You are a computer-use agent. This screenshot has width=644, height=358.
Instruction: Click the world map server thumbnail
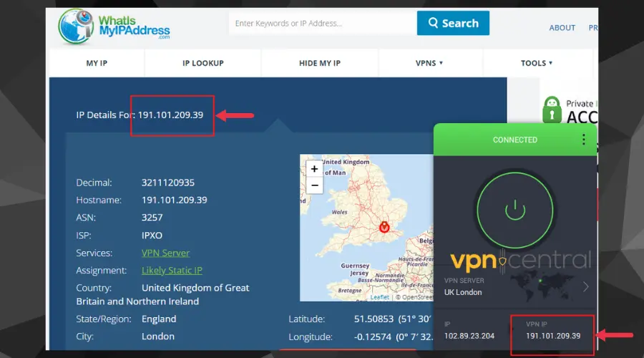[542, 286]
